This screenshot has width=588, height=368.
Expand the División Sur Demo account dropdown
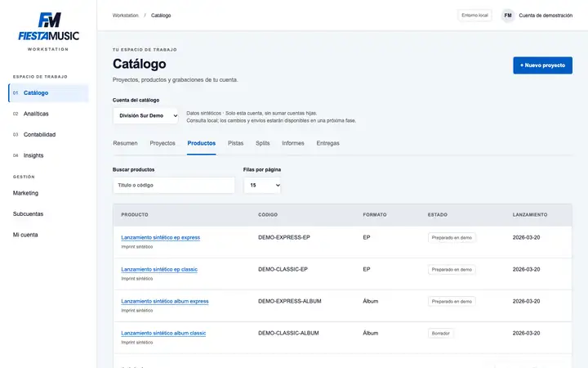145,115
